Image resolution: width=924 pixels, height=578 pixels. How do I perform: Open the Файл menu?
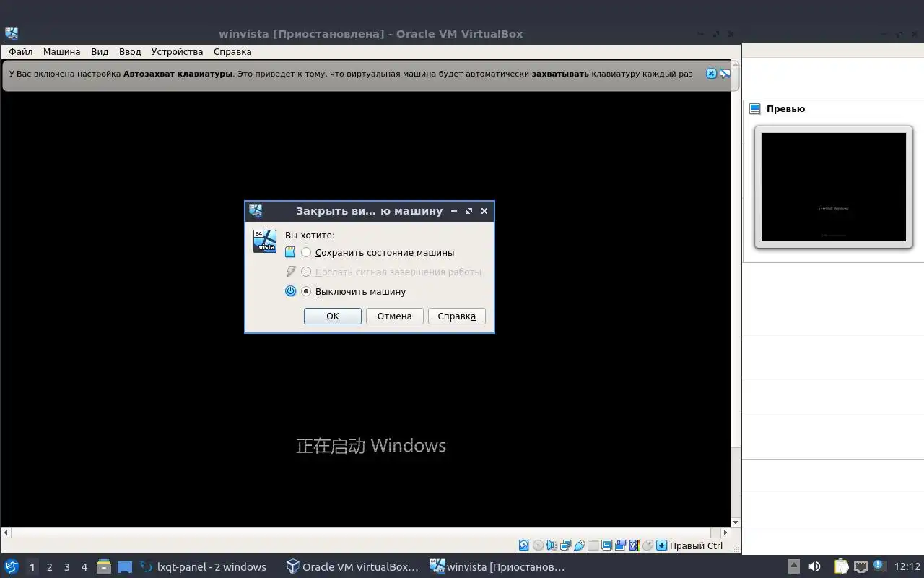click(x=21, y=52)
